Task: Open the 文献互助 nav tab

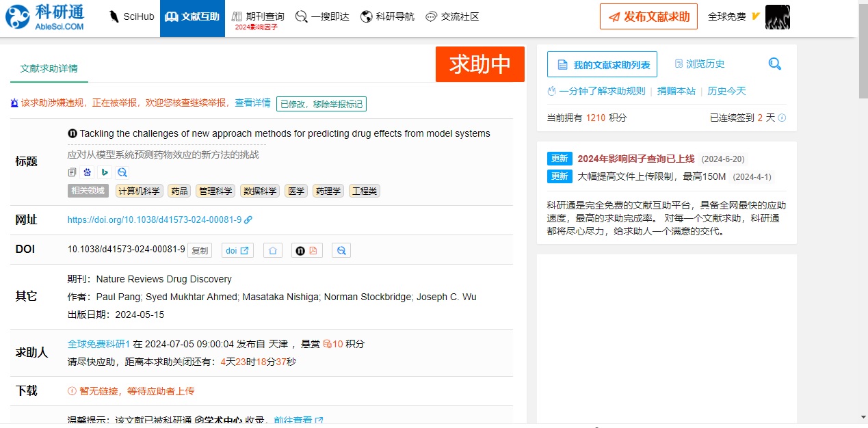Action: pyautogui.click(x=192, y=17)
